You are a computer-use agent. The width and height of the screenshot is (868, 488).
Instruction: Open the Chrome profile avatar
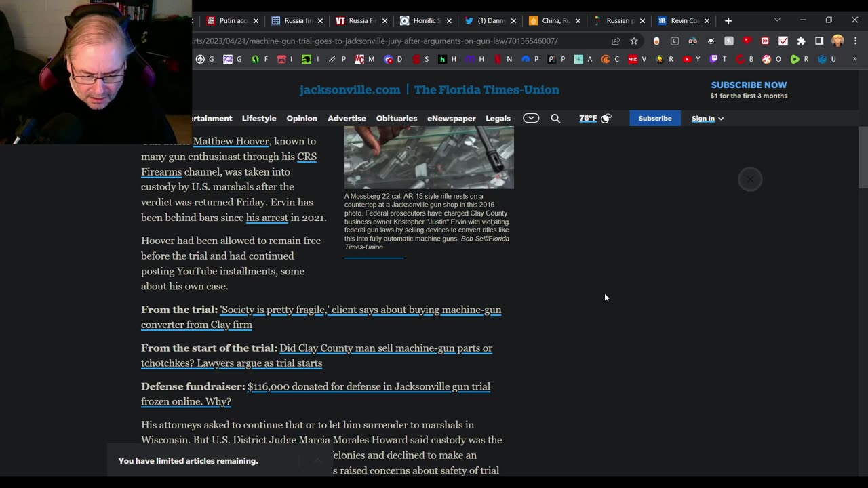(x=837, y=41)
